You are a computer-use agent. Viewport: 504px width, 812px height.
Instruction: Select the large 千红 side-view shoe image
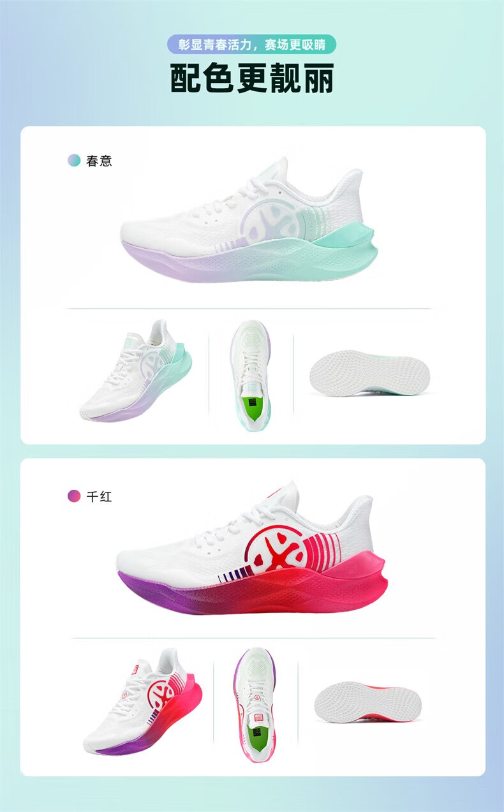pyautogui.click(x=251, y=547)
